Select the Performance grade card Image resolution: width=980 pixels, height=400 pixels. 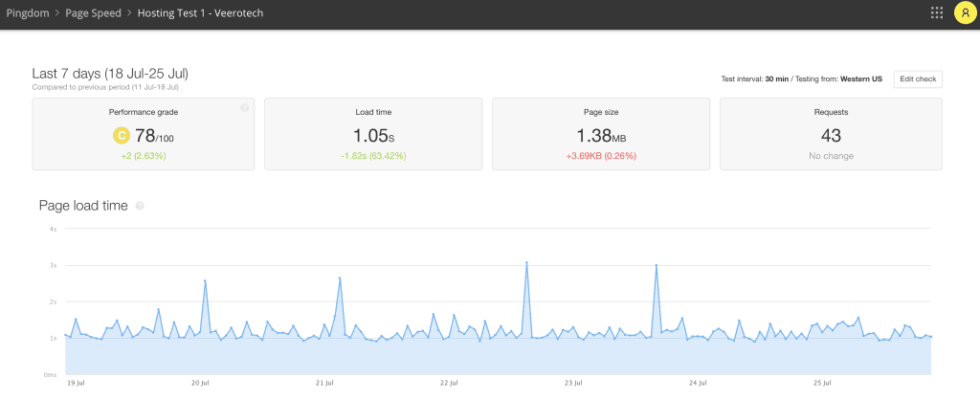144,134
